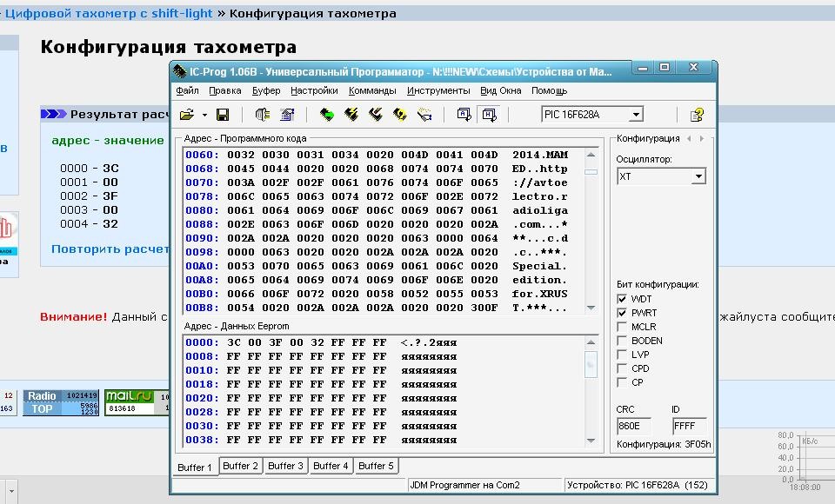
Task: Tick the BODEN checkbox
Action: coord(621,341)
